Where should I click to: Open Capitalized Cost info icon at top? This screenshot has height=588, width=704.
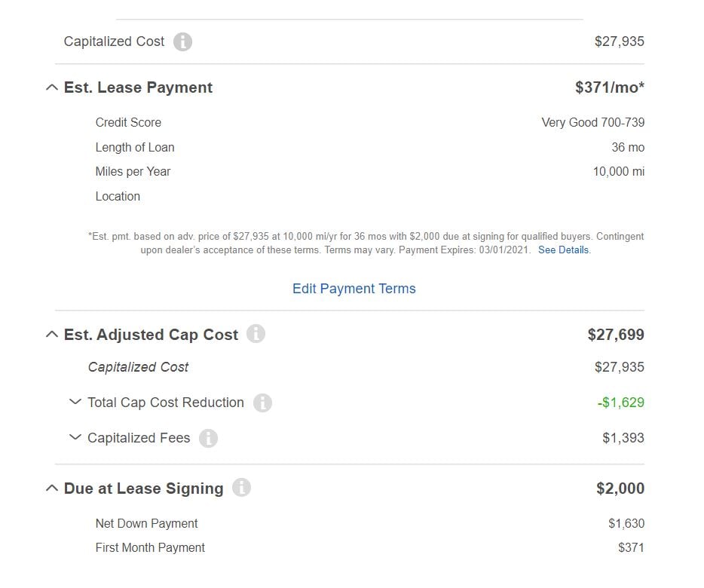pos(182,41)
